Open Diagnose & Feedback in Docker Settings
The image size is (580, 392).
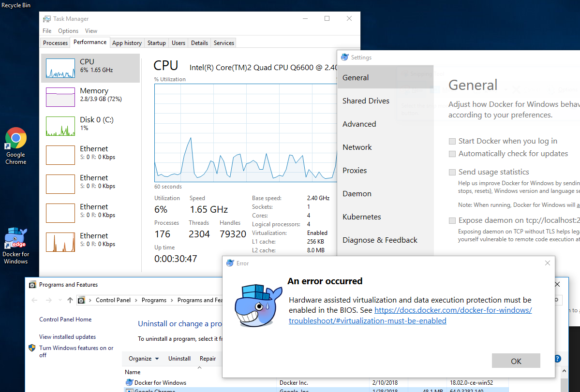385,241
